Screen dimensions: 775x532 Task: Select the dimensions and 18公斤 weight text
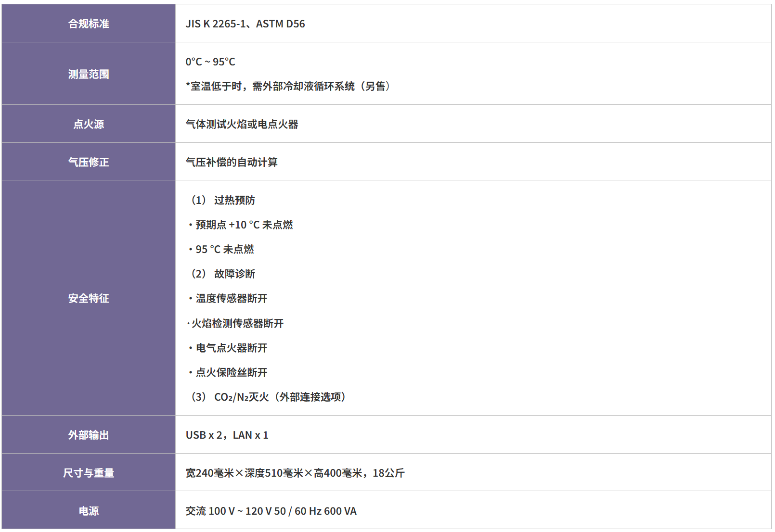tap(296, 473)
